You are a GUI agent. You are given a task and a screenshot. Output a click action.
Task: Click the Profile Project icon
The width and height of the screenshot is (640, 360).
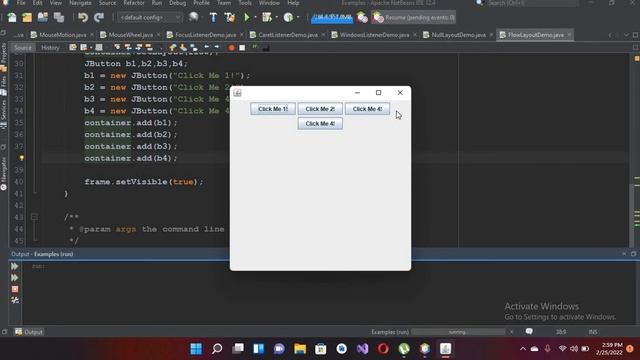(x=289, y=17)
